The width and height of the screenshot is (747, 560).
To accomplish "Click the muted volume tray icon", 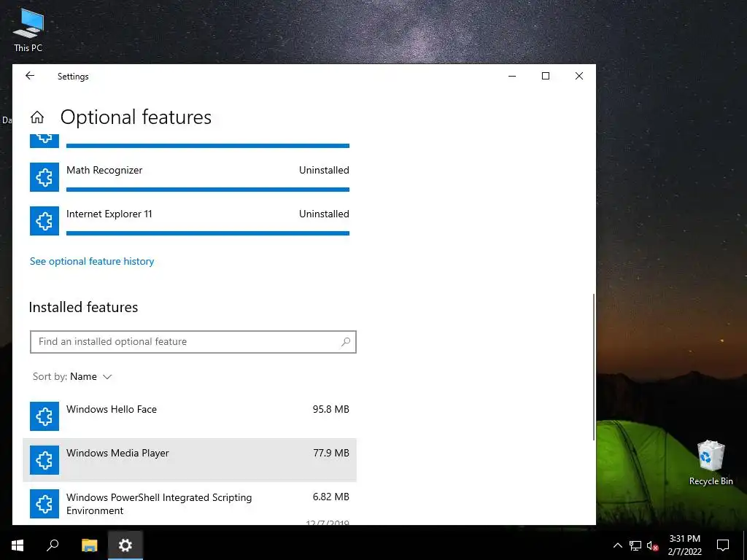I will (652, 545).
